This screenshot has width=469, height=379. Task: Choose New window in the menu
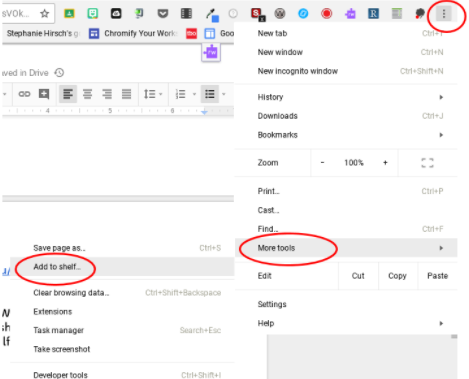[346, 52]
